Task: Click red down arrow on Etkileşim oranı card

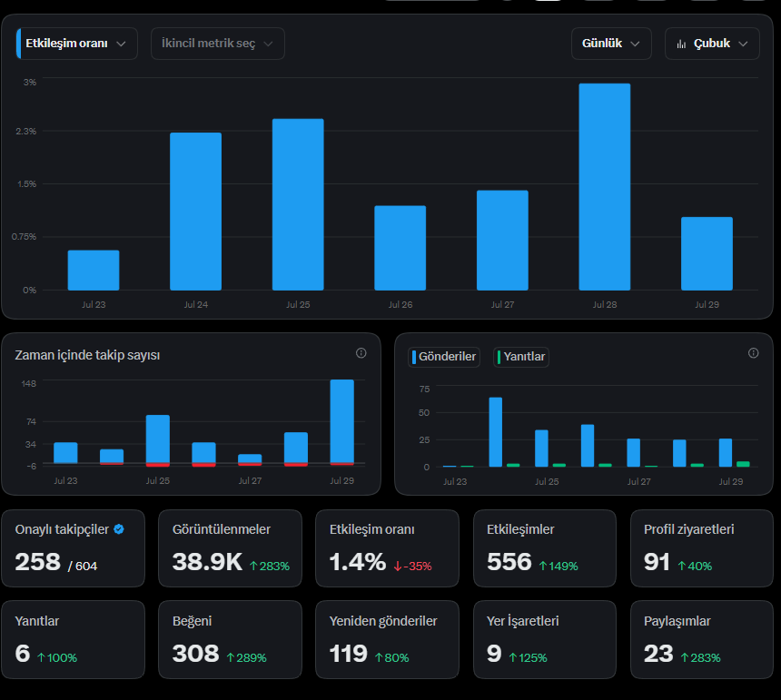Action: pyautogui.click(x=398, y=566)
